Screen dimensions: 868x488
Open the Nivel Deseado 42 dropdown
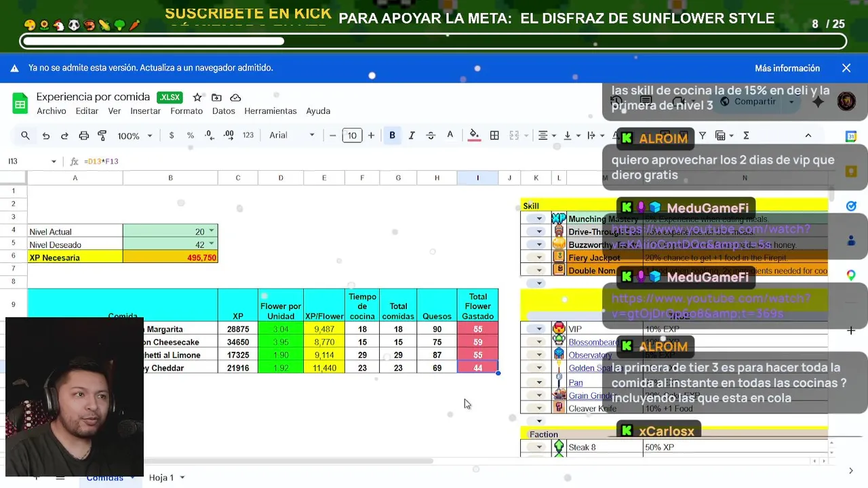pyautogui.click(x=212, y=244)
